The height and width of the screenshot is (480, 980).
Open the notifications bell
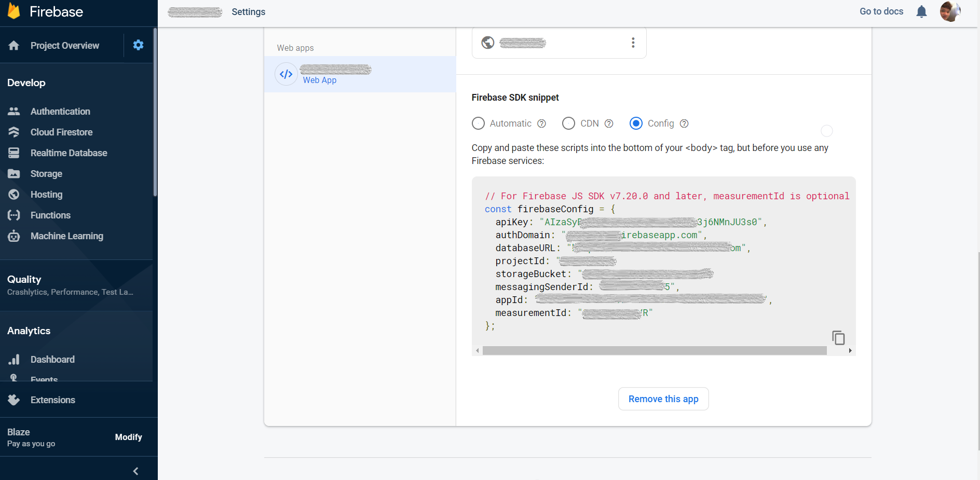click(x=921, y=12)
